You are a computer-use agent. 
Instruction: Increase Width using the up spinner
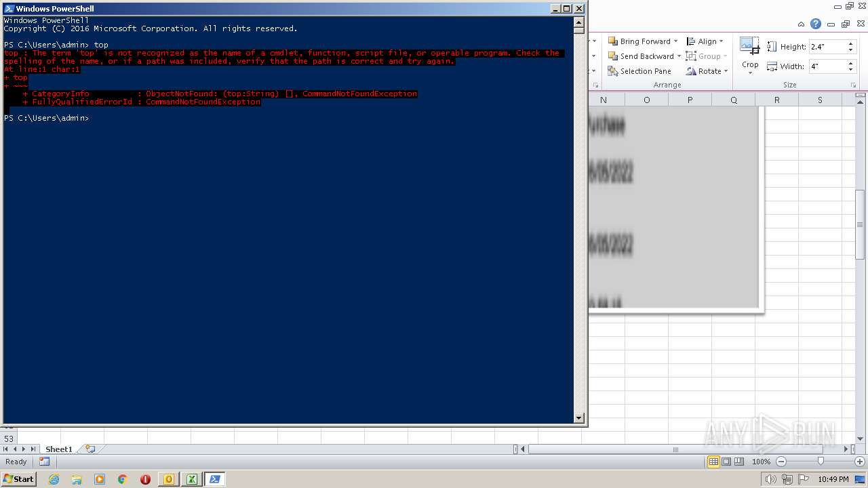[850, 64]
